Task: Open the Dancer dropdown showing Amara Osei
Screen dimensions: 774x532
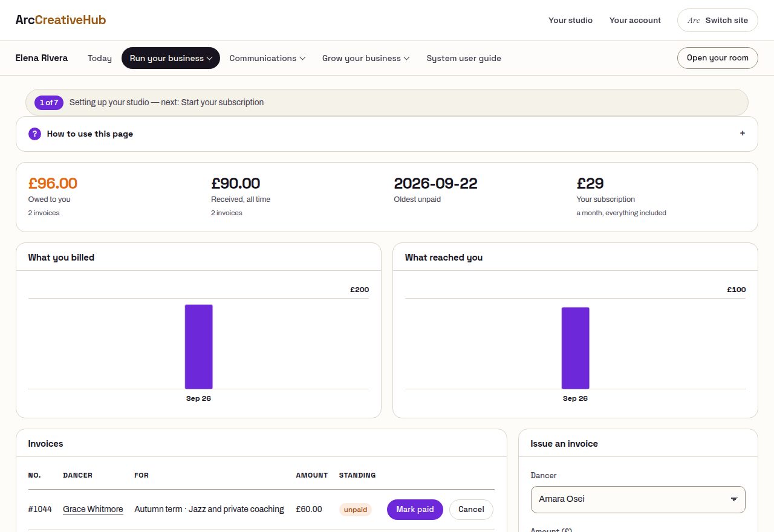Action: [x=638, y=499]
